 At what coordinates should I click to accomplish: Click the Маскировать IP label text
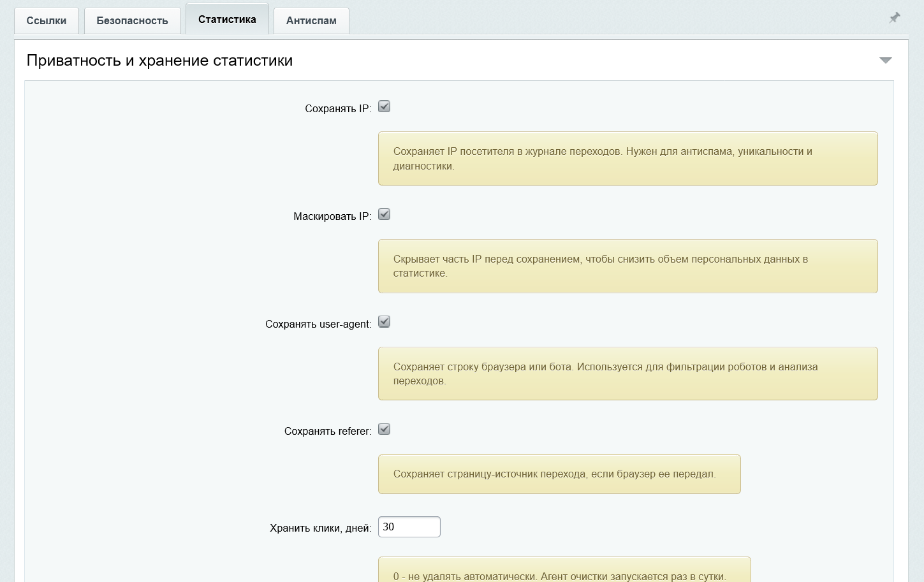coord(332,216)
